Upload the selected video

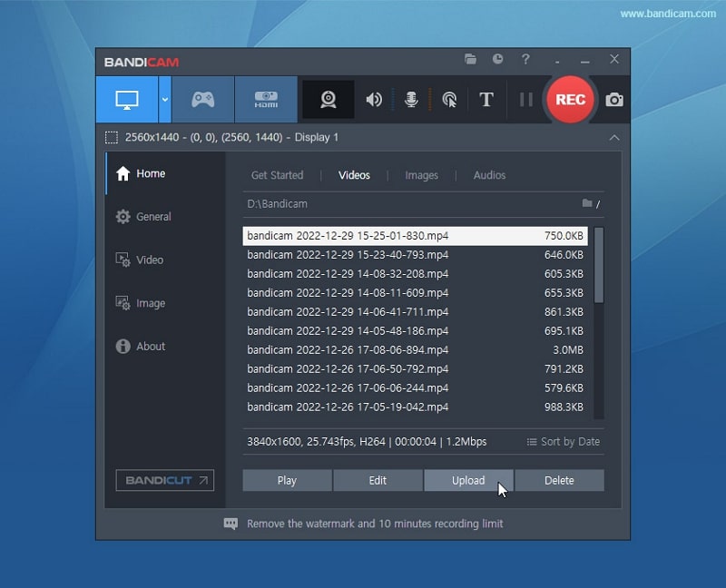(x=468, y=480)
